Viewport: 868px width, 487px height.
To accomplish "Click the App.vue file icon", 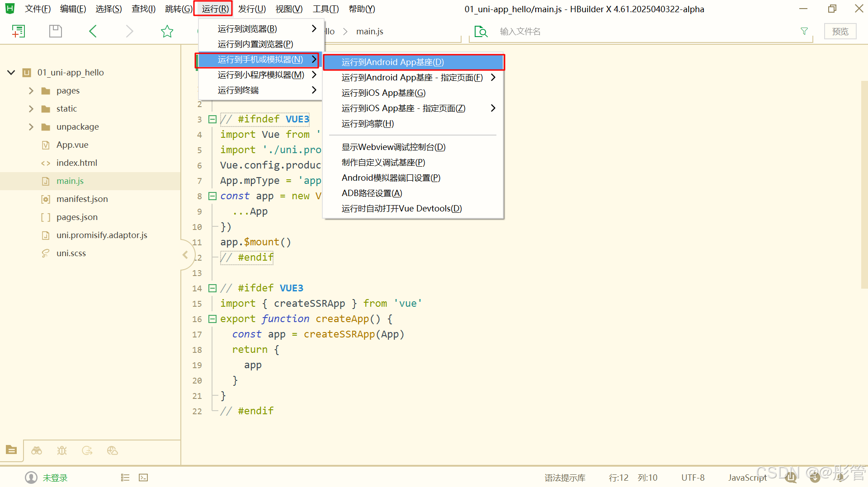I will pos(46,145).
